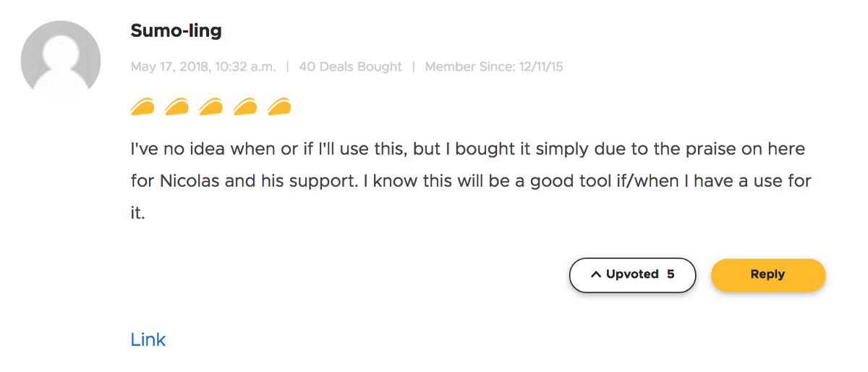This screenshot has height=372, width=868.
Task: Open the blue Link hyperlink
Action: (x=148, y=339)
